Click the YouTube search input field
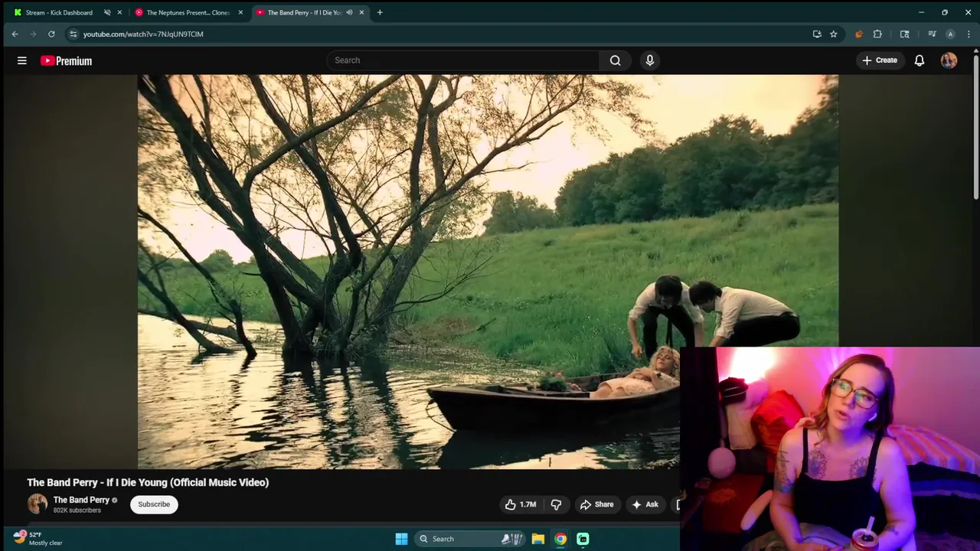 pos(463,60)
